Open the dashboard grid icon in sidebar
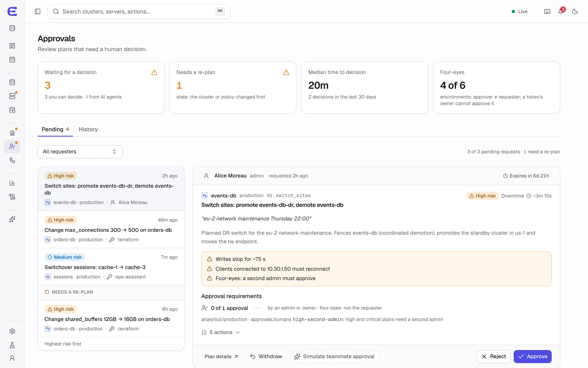This screenshot has height=368, width=588. [12, 46]
